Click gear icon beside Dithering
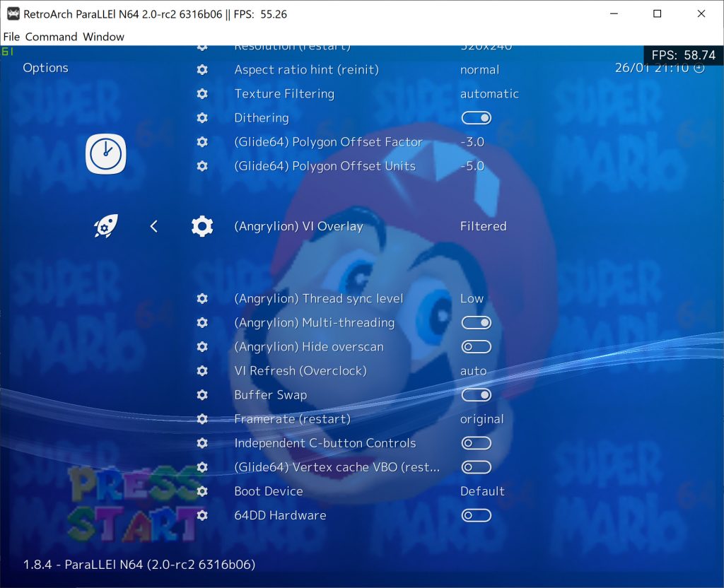 coord(202,118)
